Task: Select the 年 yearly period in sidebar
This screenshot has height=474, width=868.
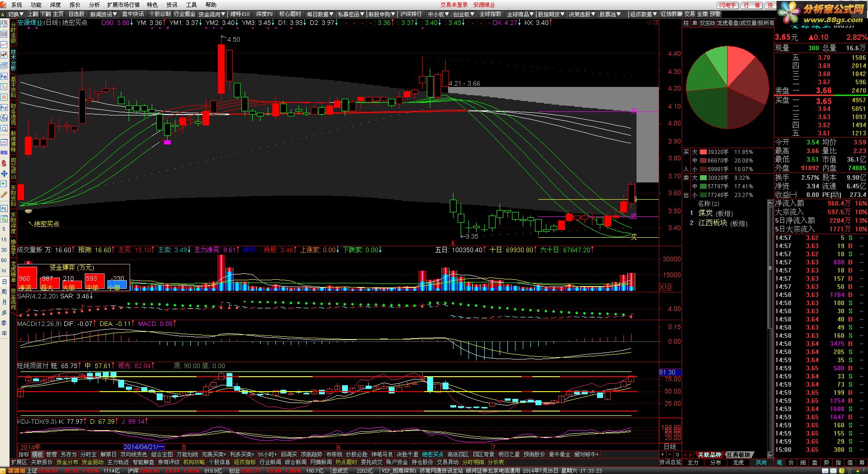Action: tap(4, 333)
